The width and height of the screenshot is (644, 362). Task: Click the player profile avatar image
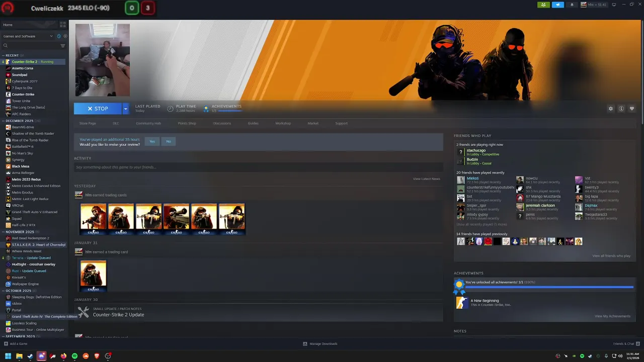(103, 60)
